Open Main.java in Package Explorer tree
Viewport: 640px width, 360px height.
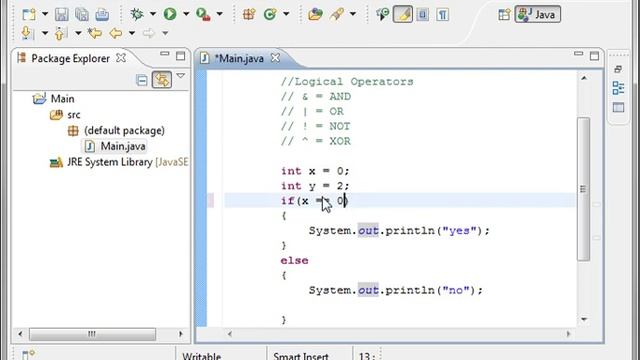pyautogui.click(x=123, y=146)
